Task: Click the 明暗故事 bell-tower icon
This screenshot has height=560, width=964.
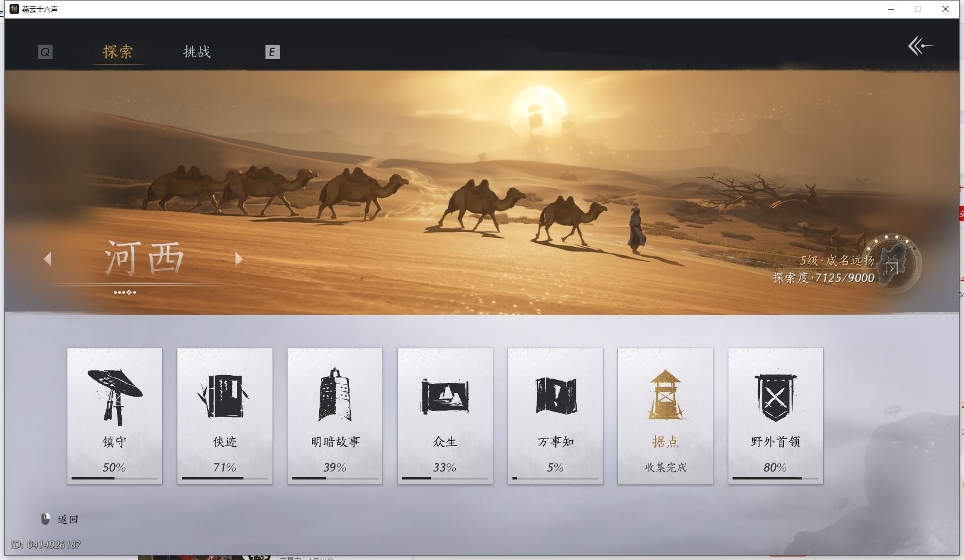Action: tap(335, 394)
